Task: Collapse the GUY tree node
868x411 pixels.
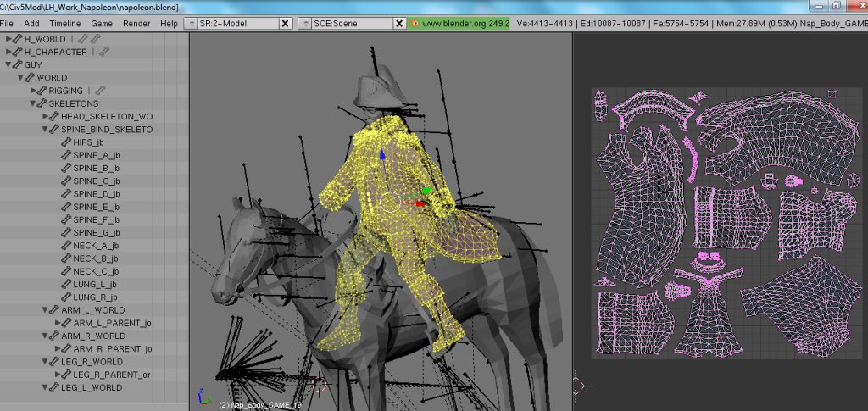Action: (x=8, y=64)
